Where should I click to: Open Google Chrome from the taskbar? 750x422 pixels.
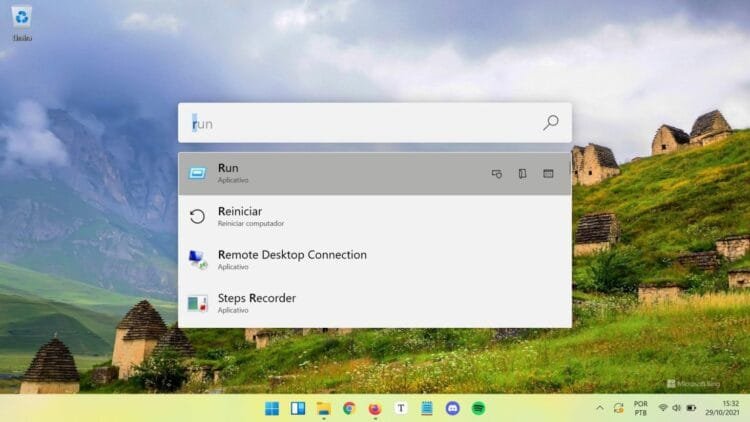coord(349,408)
